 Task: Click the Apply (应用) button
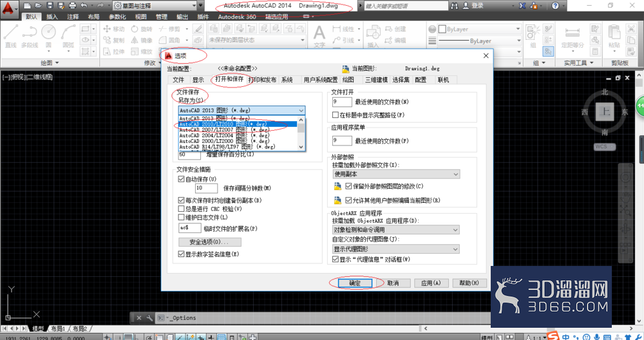click(431, 283)
